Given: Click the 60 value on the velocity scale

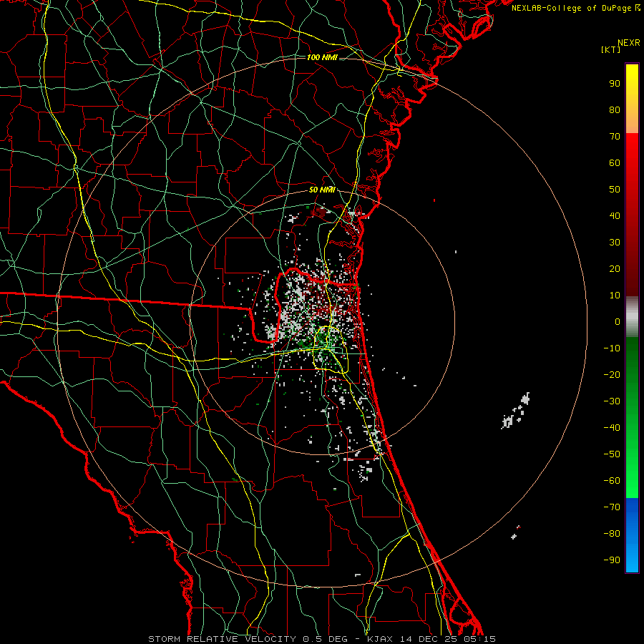Looking at the screenshot, I should point(615,163).
